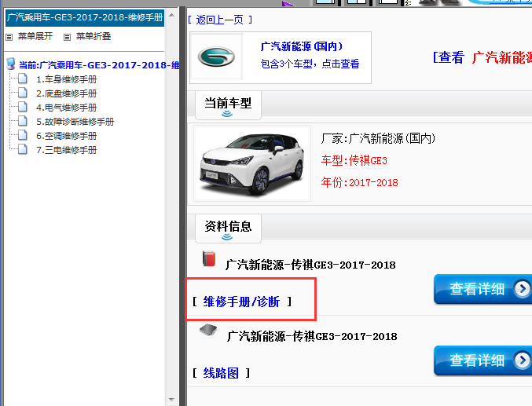Select the 当前:广汽乘用车-GE3 root node icon
Screen dimensions: 532x406
(11, 64)
